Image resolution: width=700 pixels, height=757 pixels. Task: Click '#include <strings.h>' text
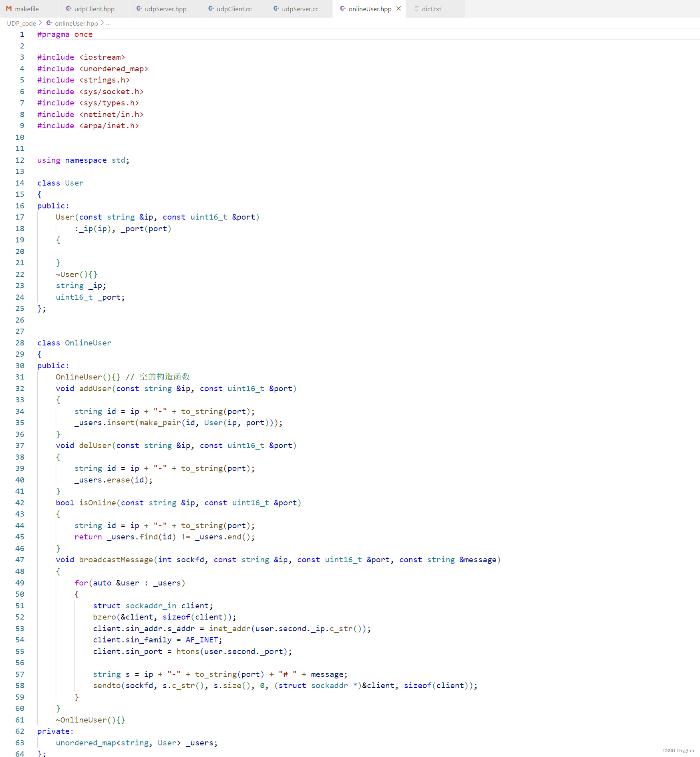[x=83, y=80]
